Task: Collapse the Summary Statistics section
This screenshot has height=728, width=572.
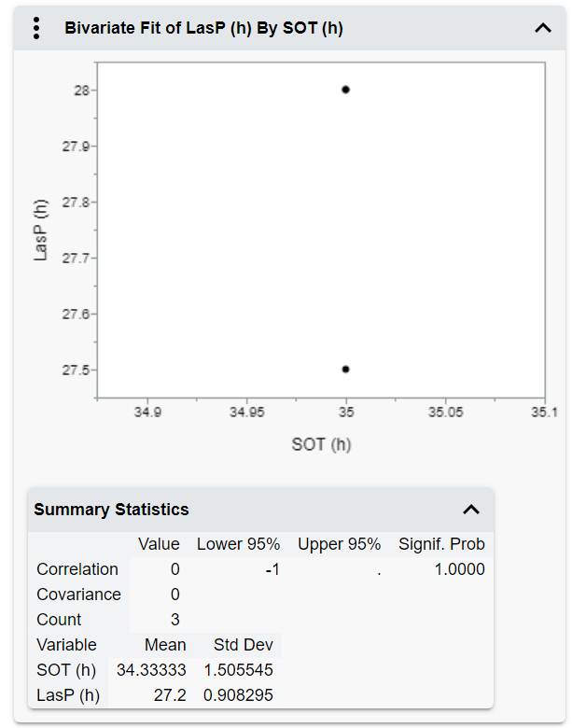Action: 471,510
